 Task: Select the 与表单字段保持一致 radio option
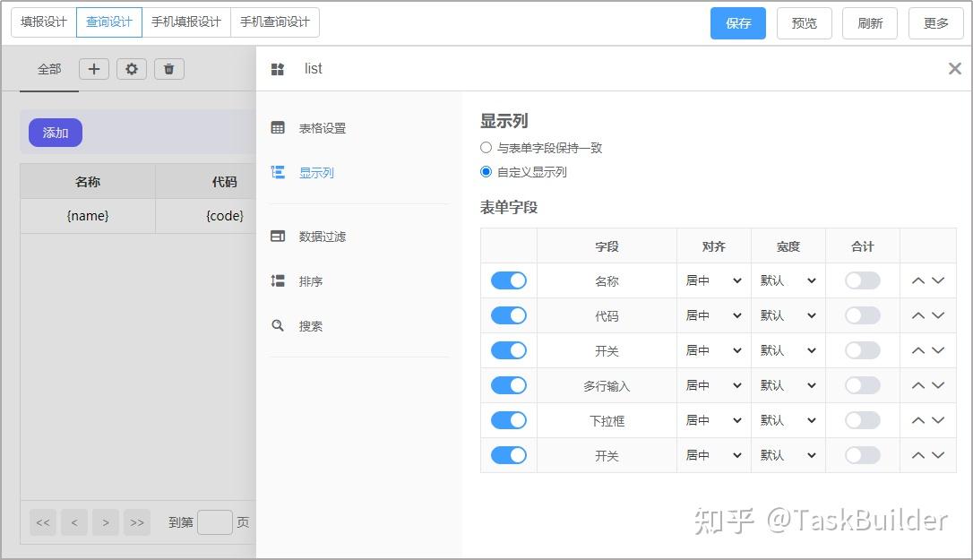486,149
